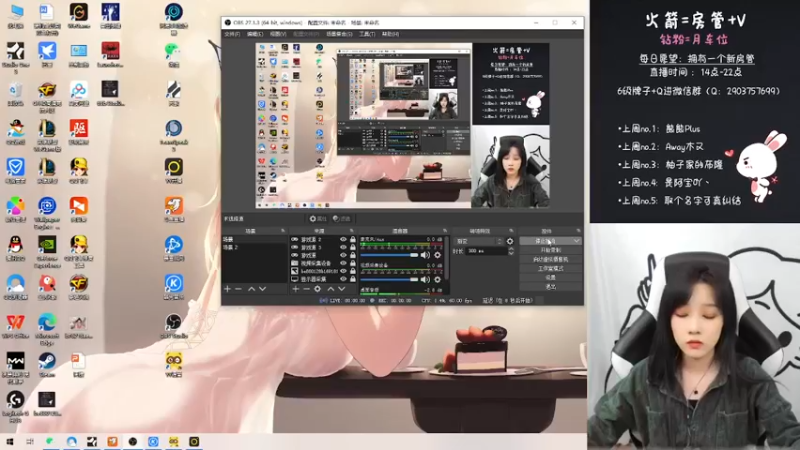The width and height of the screenshot is (800, 450).
Task: Move the selected scene down
Action: (262, 289)
